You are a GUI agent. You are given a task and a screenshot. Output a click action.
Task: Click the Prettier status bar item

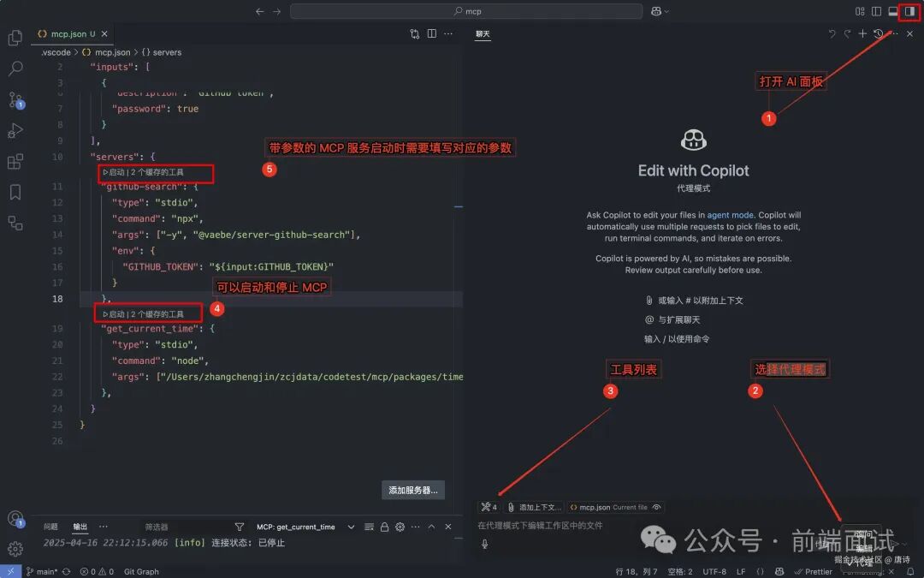coord(814,571)
